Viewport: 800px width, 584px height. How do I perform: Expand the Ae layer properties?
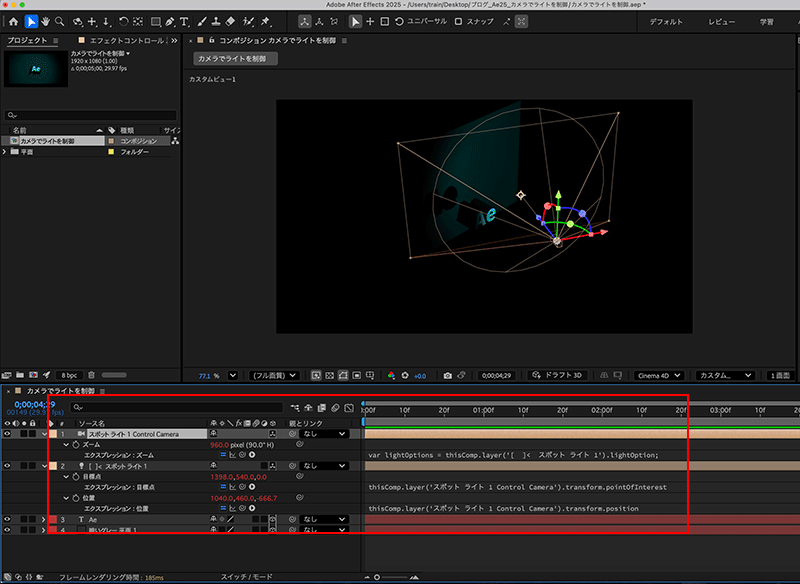click(x=43, y=519)
